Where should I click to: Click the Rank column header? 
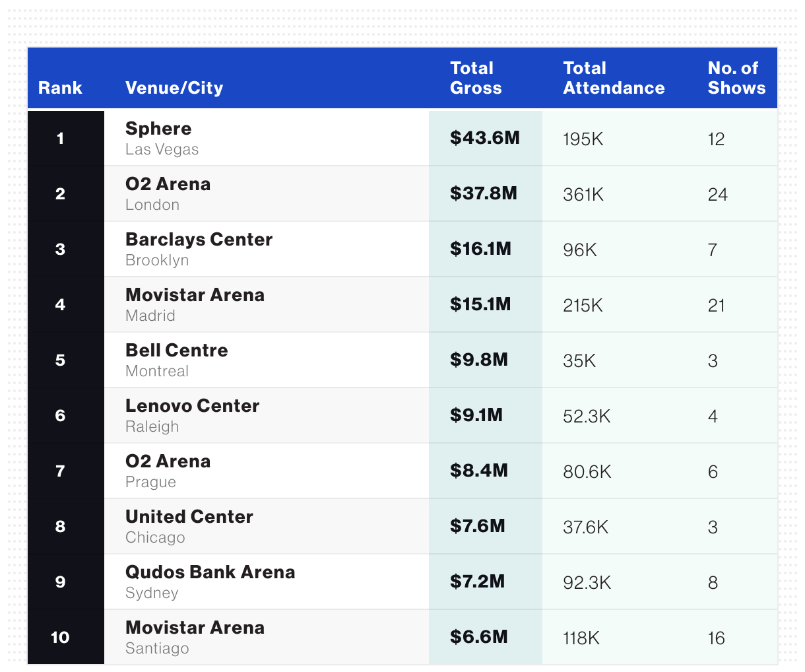coord(60,88)
